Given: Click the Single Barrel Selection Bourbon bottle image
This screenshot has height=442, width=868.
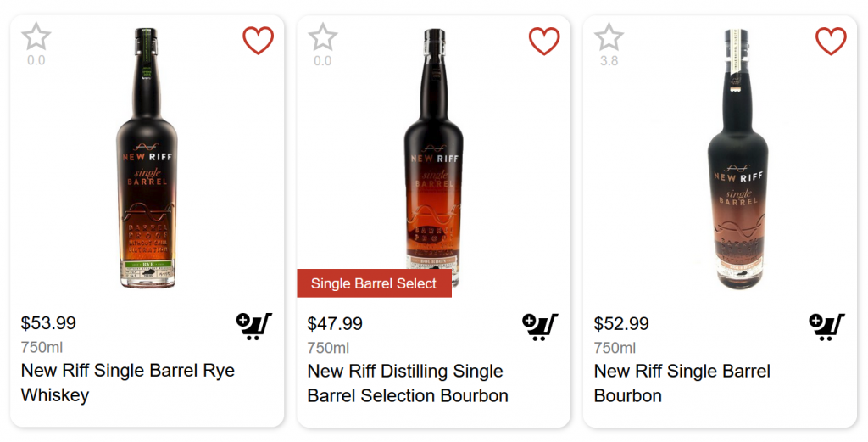Looking at the screenshot, I should pos(434,153).
